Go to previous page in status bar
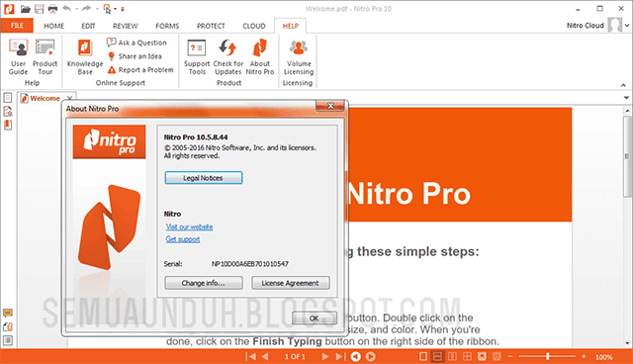633x364 pixels. coord(265,356)
